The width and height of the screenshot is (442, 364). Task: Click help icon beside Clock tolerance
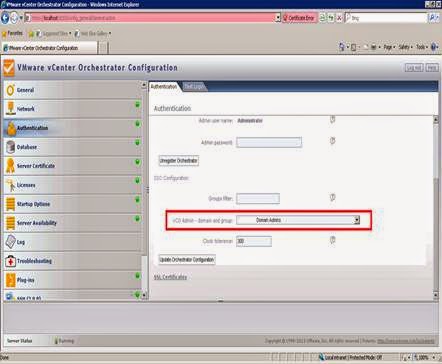[332, 240]
